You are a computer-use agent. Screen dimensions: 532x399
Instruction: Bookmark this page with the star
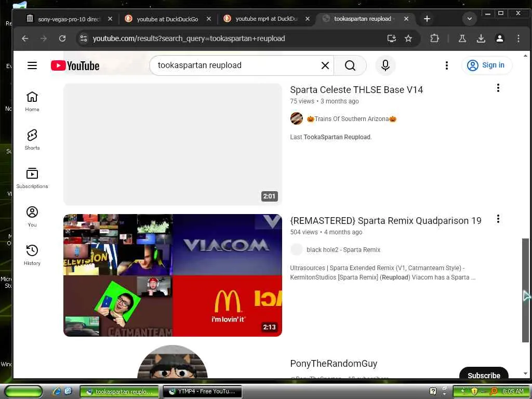[408, 38]
